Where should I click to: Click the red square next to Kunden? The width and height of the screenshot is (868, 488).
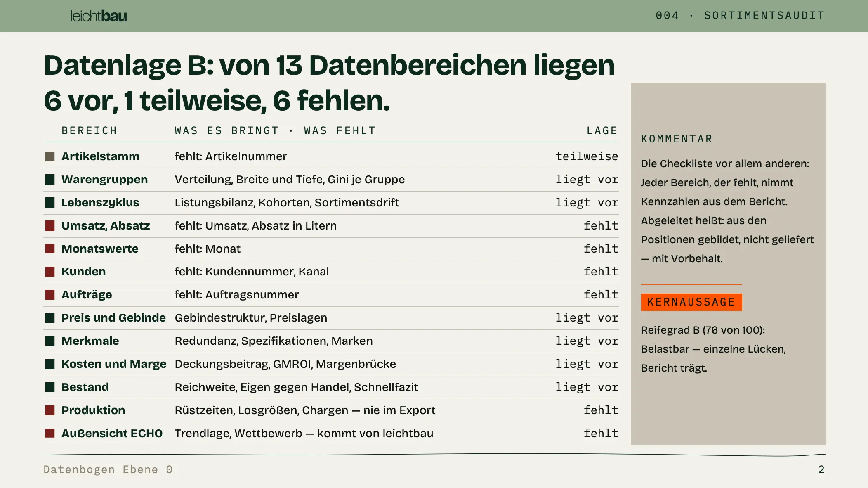[50, 272]
